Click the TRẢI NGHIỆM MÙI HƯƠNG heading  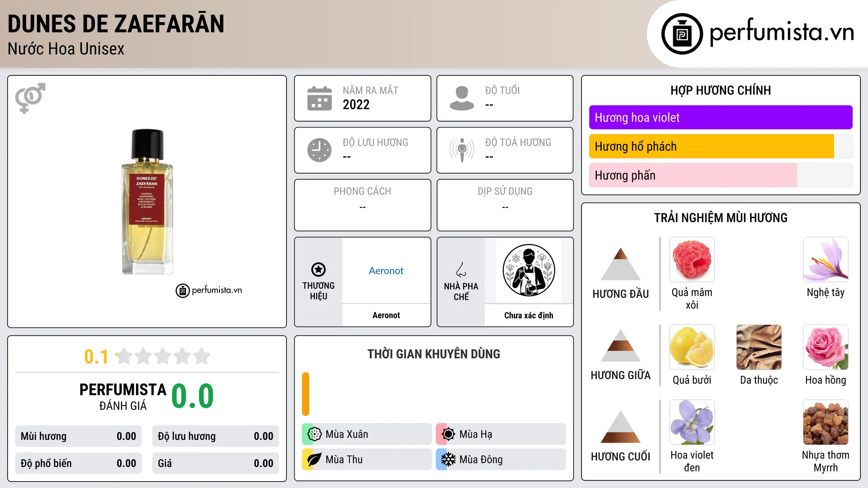tap(721, 218)
